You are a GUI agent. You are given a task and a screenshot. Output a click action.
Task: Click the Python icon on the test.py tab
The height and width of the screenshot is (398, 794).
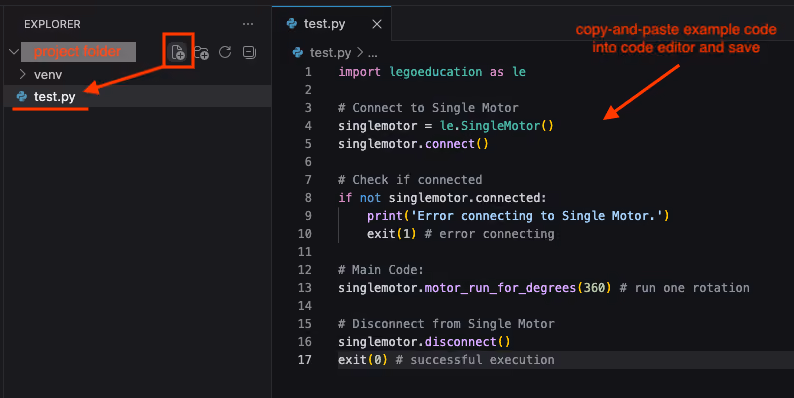[292, 23]
